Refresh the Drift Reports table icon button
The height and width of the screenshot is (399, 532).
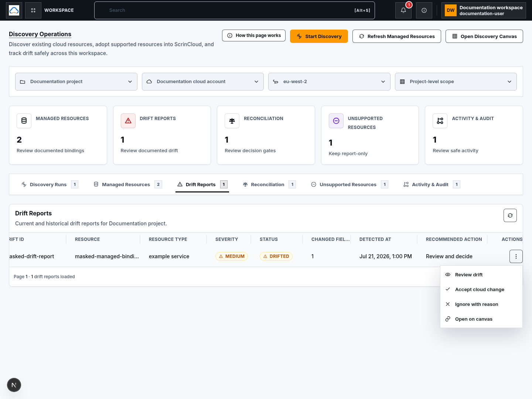510,215
